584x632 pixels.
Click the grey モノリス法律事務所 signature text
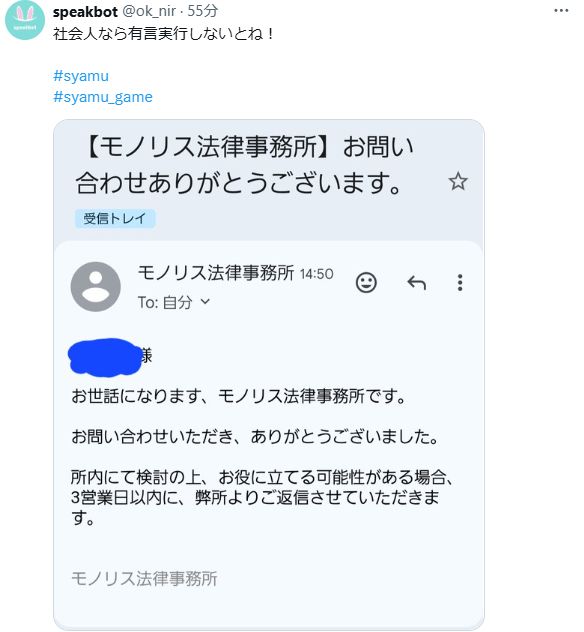(x=144, y=578)
